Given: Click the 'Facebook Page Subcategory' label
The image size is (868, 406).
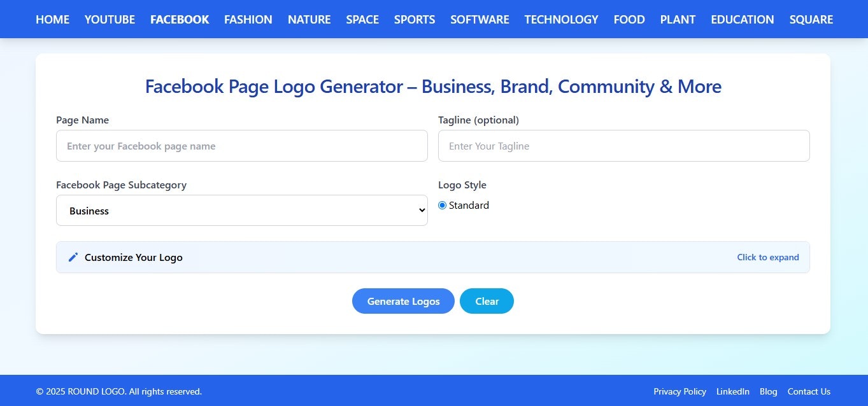Looking at the screenshot, I should 121,185.
